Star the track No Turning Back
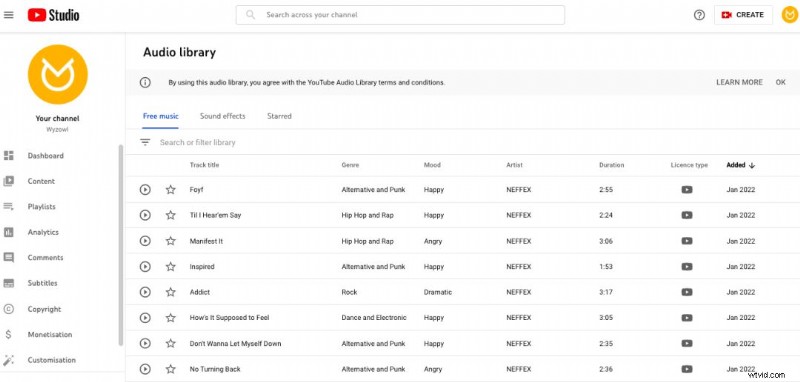This screenshot has width=800, height=382. (x=170, y=369)
